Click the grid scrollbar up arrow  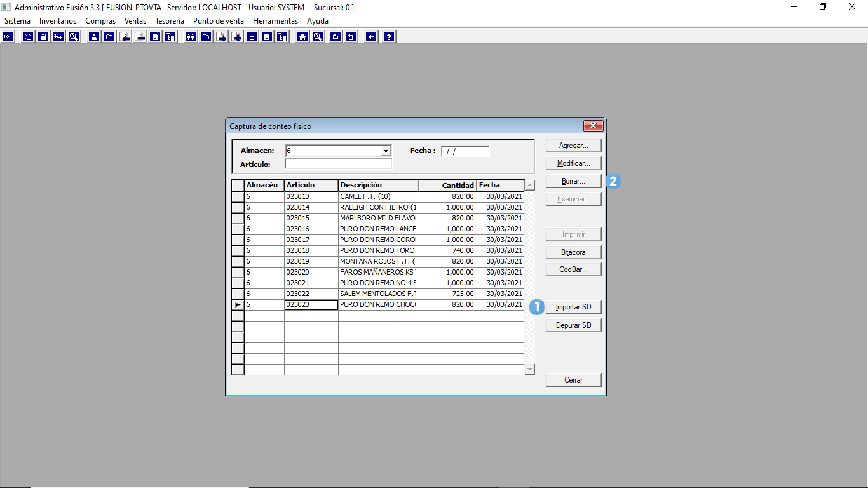(530, 185)
